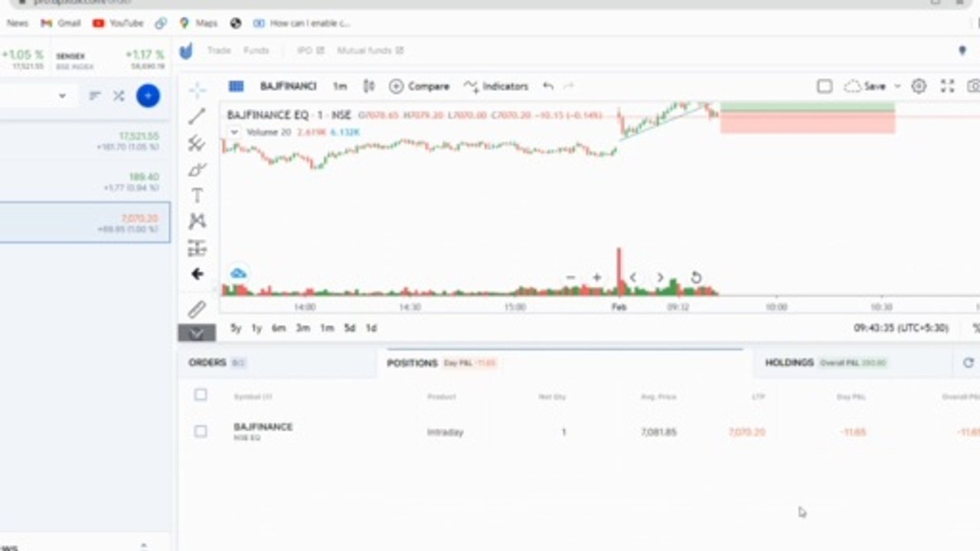Set chart range to 1y
The width and height of the screenshot is (980, 551).
pos(256,328)
